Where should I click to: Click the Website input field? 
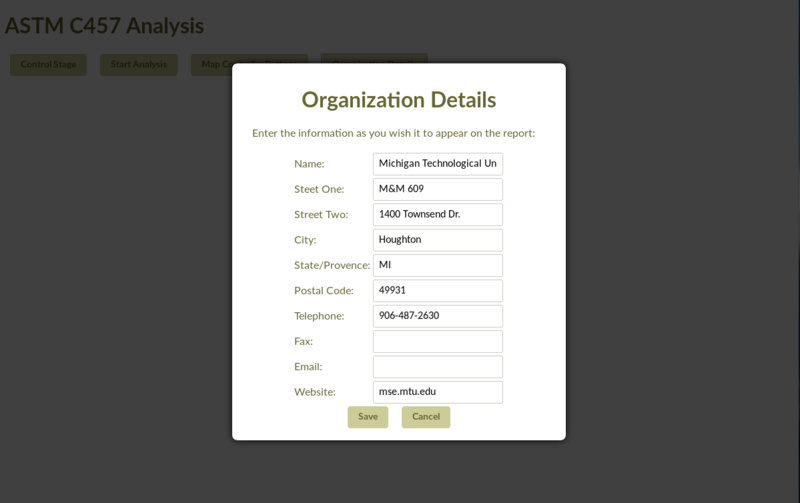(438, 392)
